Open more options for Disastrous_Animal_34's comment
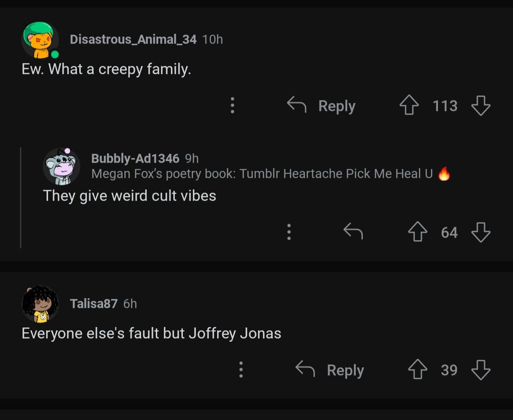The width and height of the screenshot is (513, 420). point(232,105)
